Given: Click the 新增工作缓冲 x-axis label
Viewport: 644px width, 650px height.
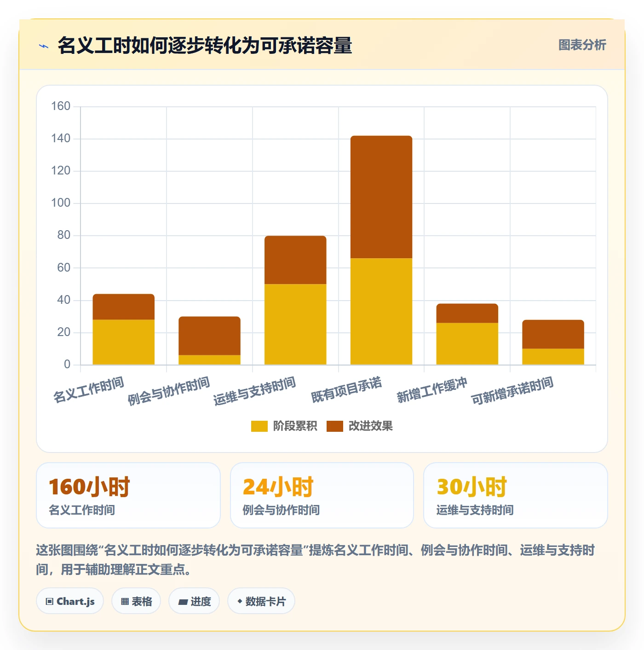Looking at the screenshot, I should coord(432,390).
